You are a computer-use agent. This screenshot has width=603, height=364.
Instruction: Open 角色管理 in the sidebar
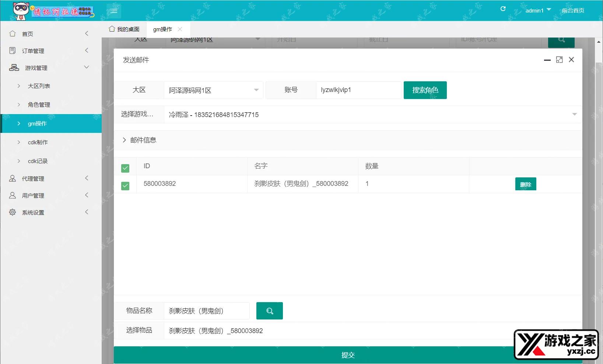[51, 105]
